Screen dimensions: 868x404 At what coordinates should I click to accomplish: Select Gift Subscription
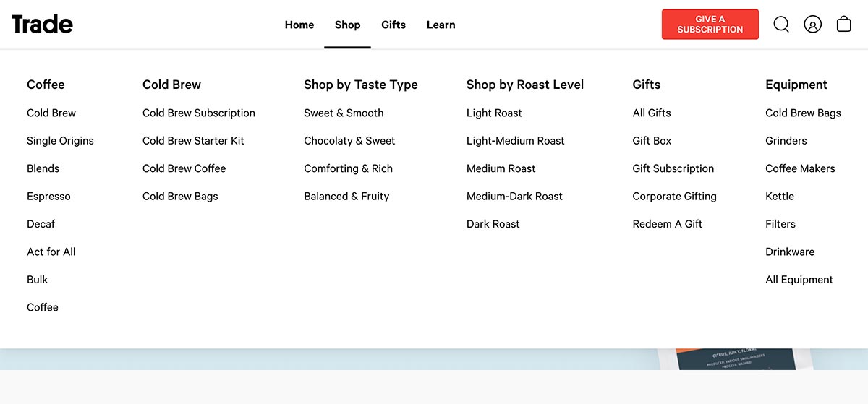tap(673, 168)
